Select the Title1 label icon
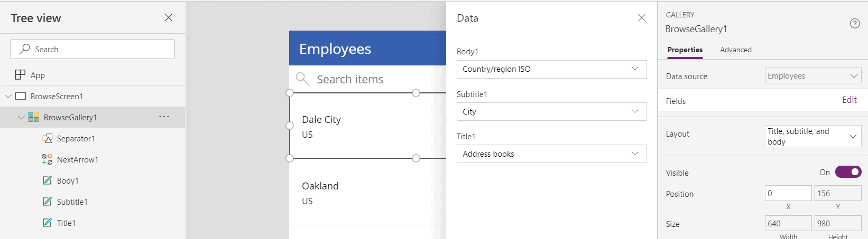This screenshot has height=239, width=868. 47,223
